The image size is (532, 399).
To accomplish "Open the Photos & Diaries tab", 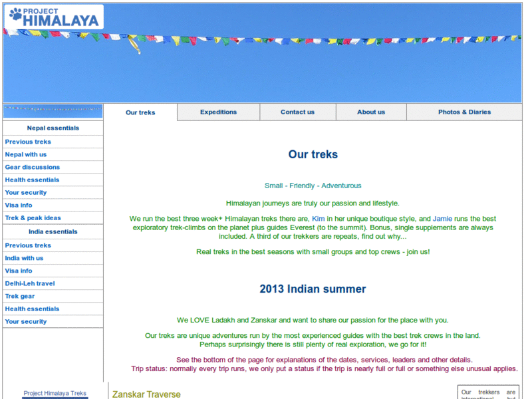I will tap(464, 112).
